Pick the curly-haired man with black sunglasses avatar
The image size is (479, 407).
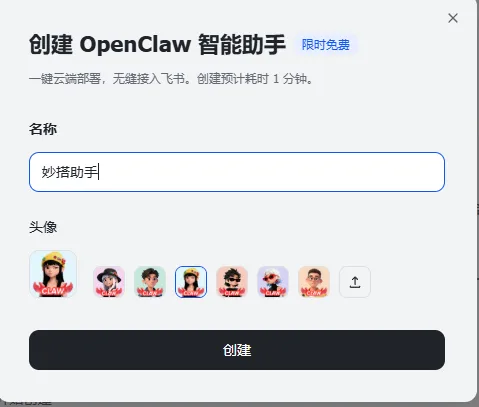(232, 282)
